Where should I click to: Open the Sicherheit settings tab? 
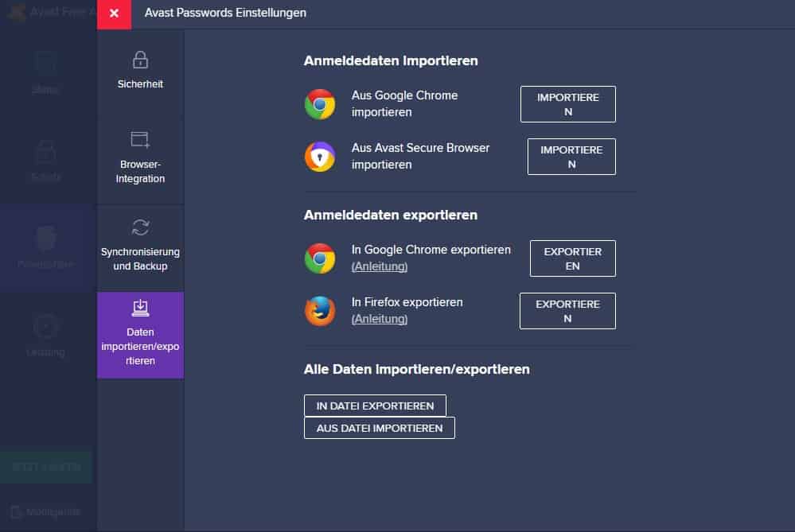coord(140,71)
